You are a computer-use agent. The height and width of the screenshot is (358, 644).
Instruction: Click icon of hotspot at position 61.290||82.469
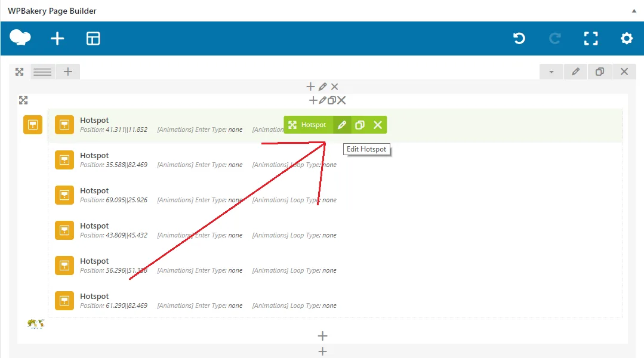64,301
